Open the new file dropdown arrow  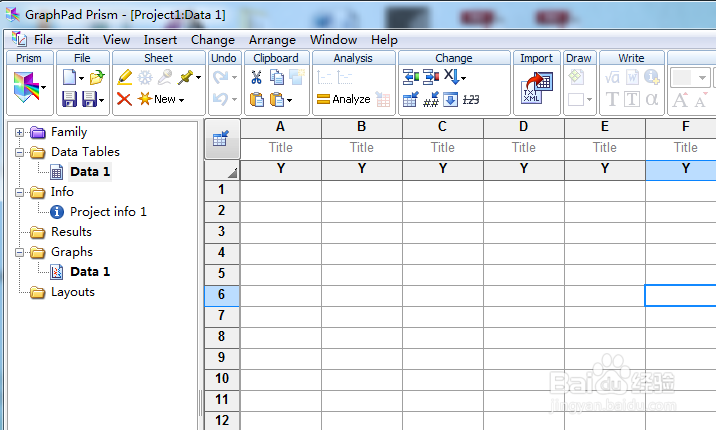(x=81, y=79)
